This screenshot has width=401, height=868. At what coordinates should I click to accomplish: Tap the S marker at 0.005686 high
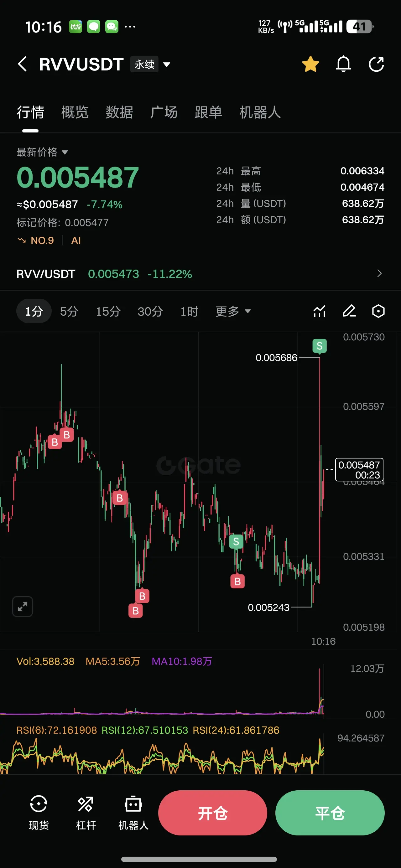tap(320, 346)
